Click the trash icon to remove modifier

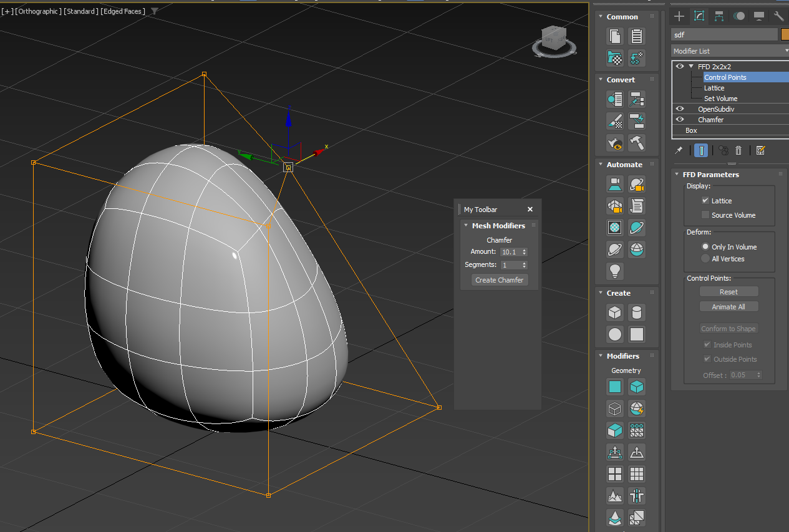click(x=738, y=150)
